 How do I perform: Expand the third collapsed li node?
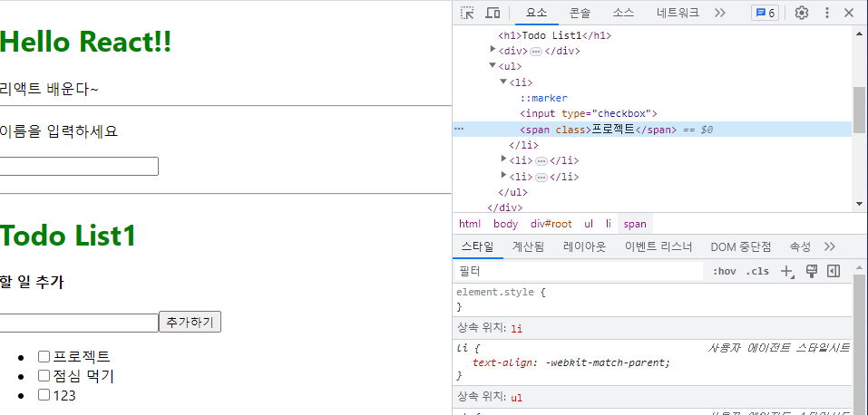tap(503, 175)
